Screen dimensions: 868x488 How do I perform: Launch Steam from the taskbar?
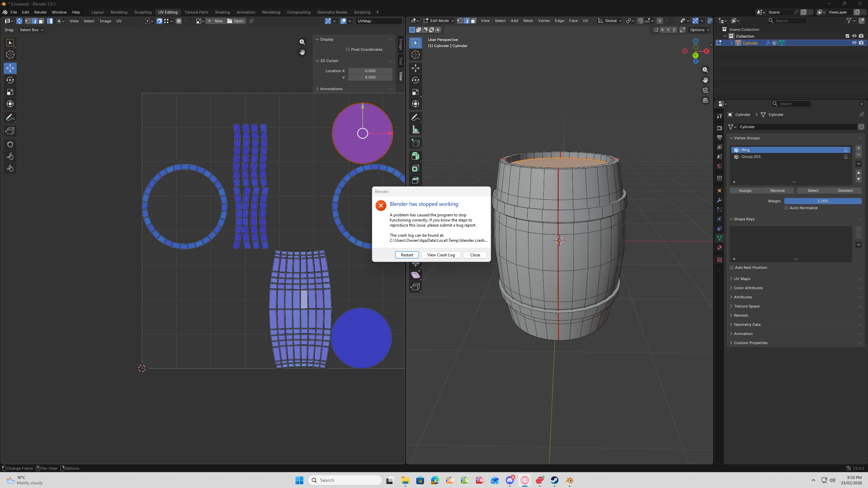click(x=554, y=480)
